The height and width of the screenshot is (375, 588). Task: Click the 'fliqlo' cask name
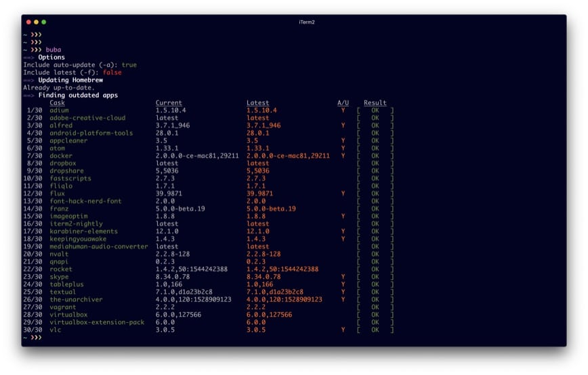(x=61, y=186)
